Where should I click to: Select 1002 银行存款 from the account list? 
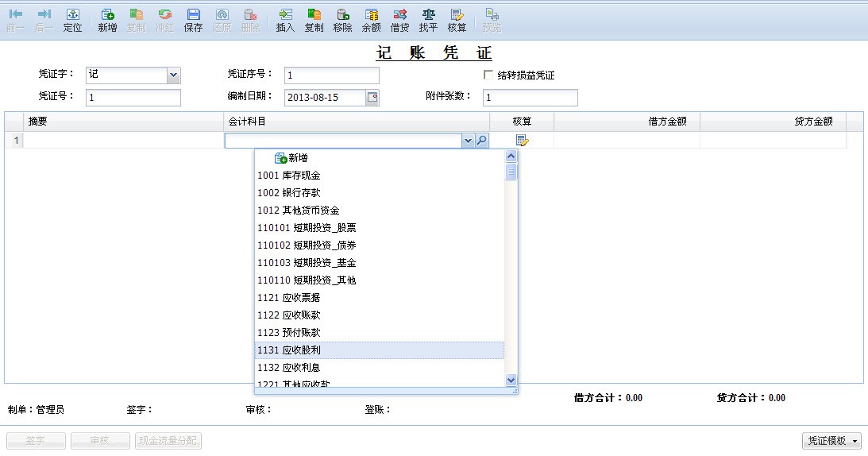pos(288,193)
